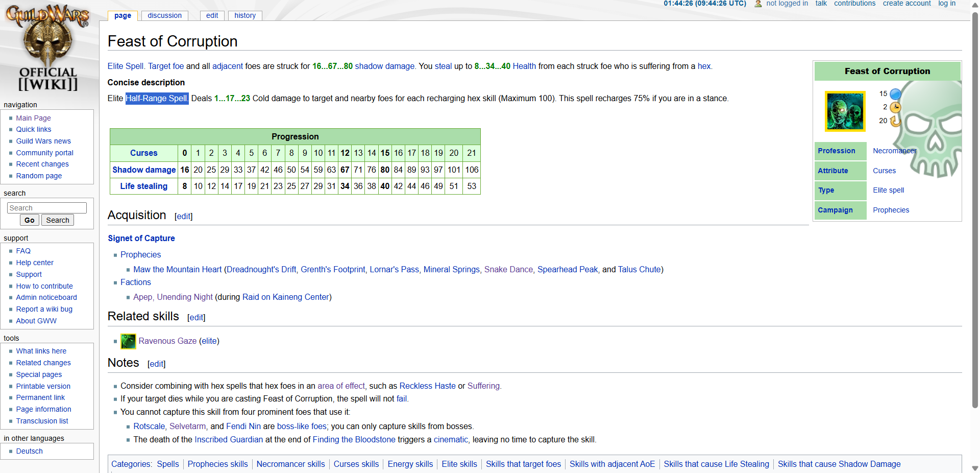Switch language to Deutsch
This screenshot has width=980, height=473.
pos(30,451)
